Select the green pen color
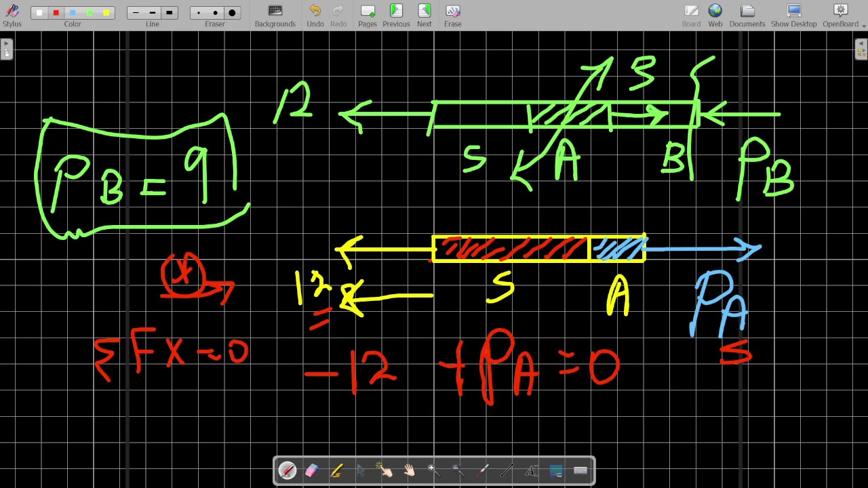Image resolution: width=868 pixels, height=488 pixels. click(90, 13)
